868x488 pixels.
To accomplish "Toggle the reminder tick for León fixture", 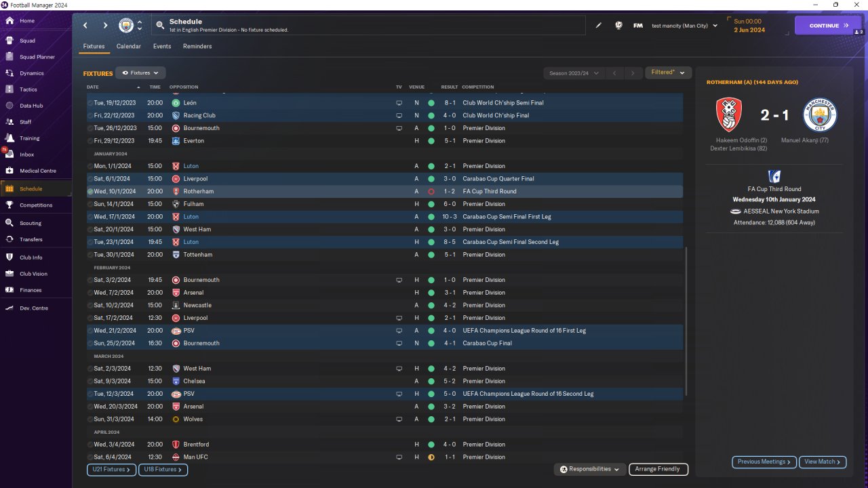I will point(91,103).
